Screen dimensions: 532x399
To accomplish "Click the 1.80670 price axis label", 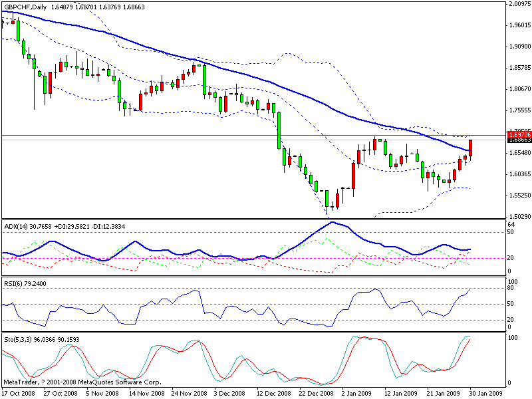I will click(x=520, y=89).
